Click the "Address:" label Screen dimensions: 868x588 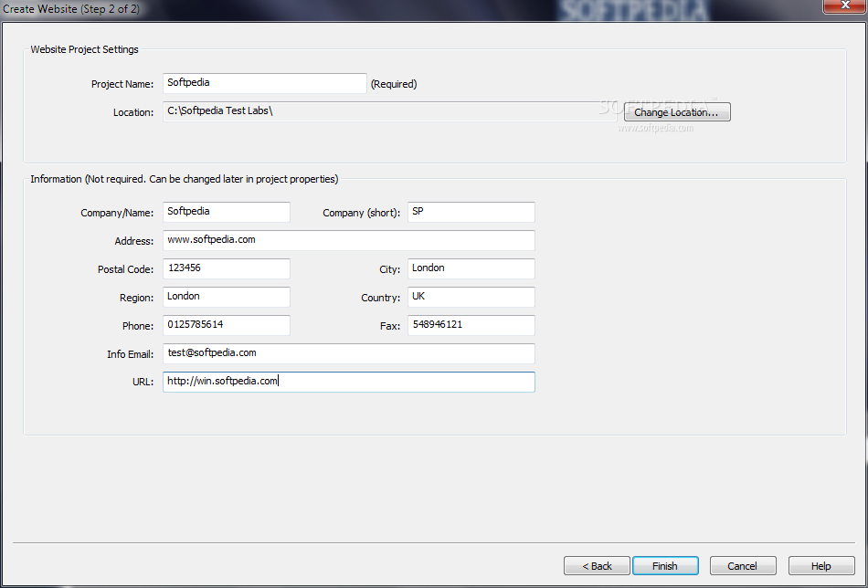coord(134,241)
